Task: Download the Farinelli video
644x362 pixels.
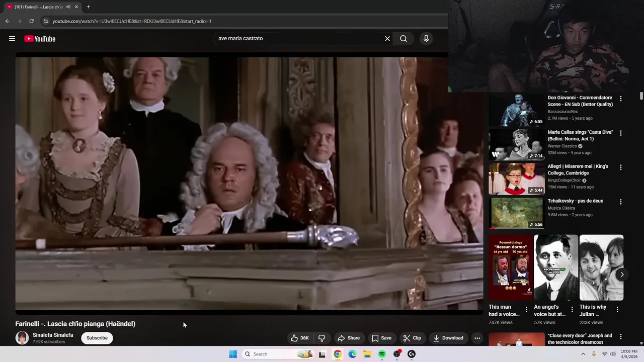Action: 448,338
